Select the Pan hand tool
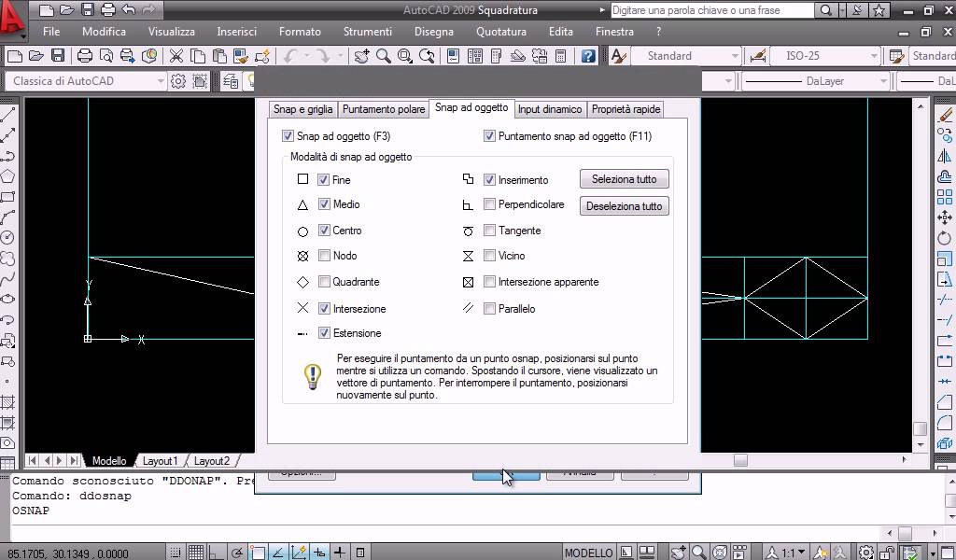 pos(361,56)
